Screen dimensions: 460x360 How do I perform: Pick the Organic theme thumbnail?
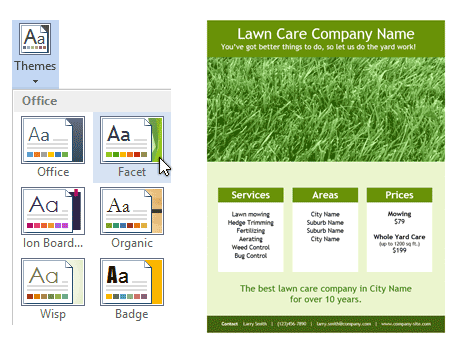[132, 211]
